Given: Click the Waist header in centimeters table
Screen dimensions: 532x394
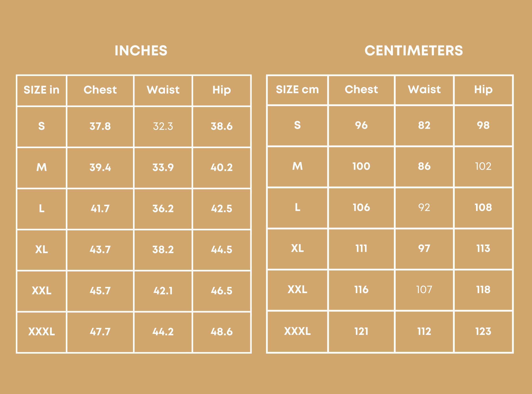Looking at the screenshot, I should (x=424, y=89).
